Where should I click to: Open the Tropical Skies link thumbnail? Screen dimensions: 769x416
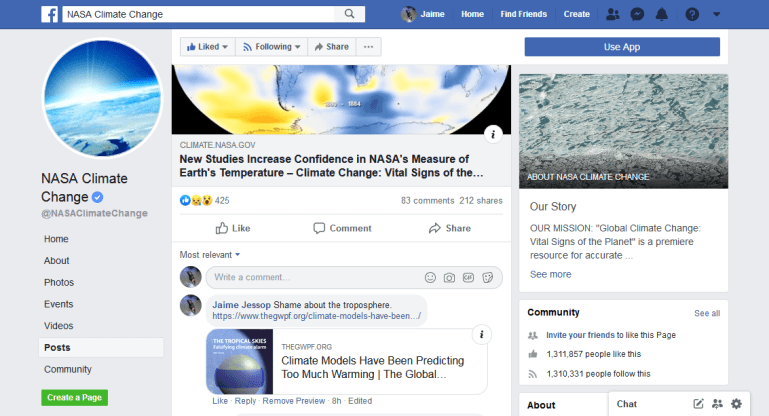pos(240,362)
